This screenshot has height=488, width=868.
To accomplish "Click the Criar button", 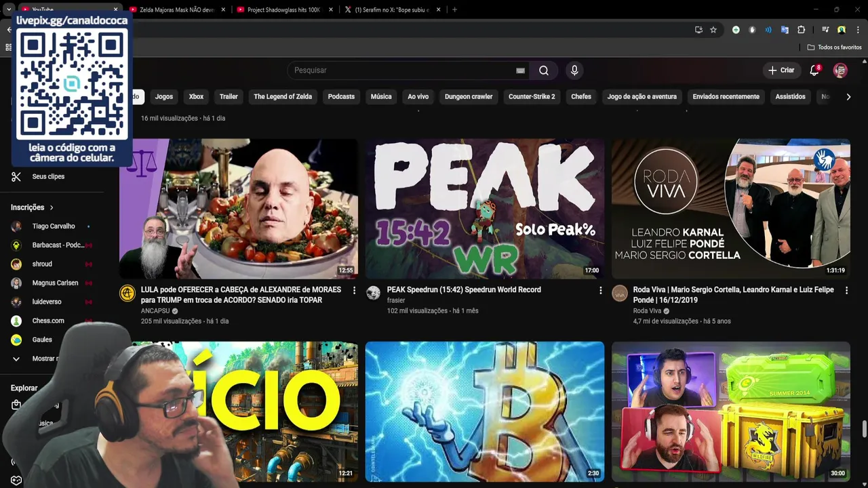I will (x=781, y=70).
